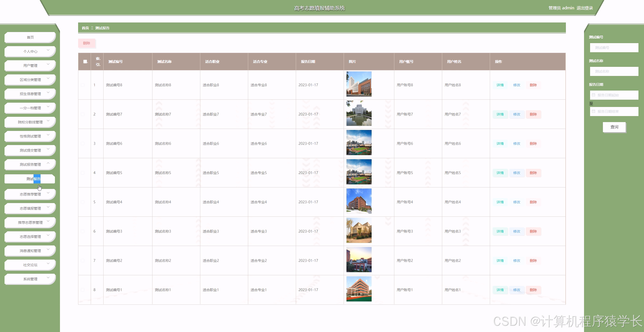
Task: Focus the 测试名称 search input field
Action: [614, 71]
